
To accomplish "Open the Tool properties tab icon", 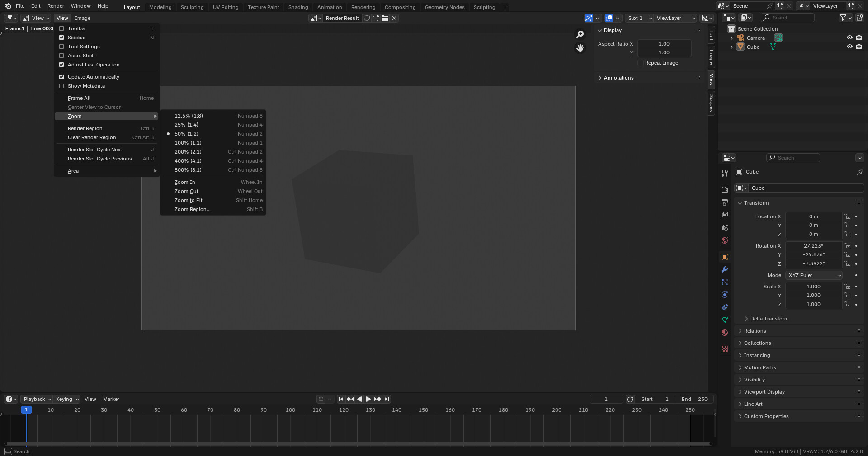I will pos(725,174).
